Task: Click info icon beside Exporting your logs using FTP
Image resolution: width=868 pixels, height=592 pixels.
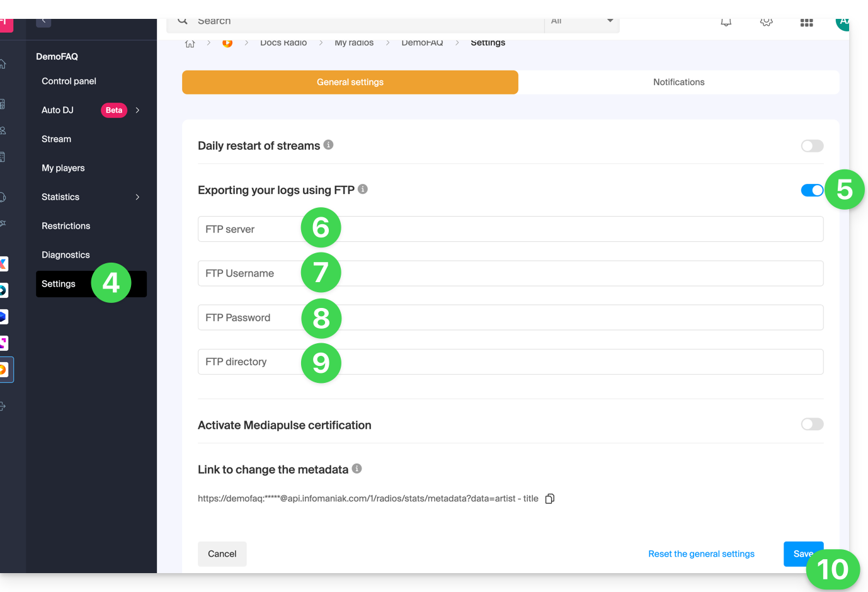Action: [x=363, y=189]
